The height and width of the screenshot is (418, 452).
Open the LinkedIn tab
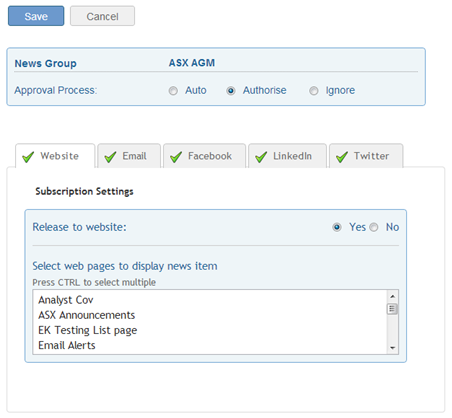coord(287,156)
